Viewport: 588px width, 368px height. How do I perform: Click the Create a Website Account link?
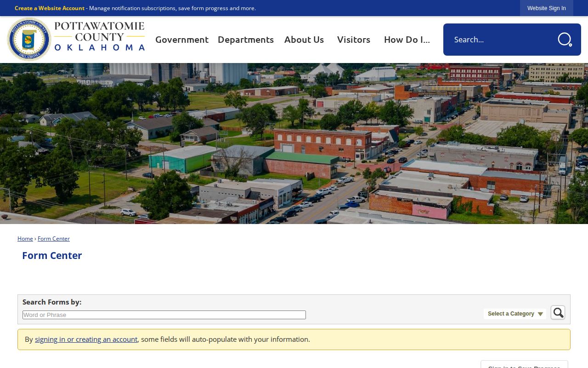[x=50, y=8]
